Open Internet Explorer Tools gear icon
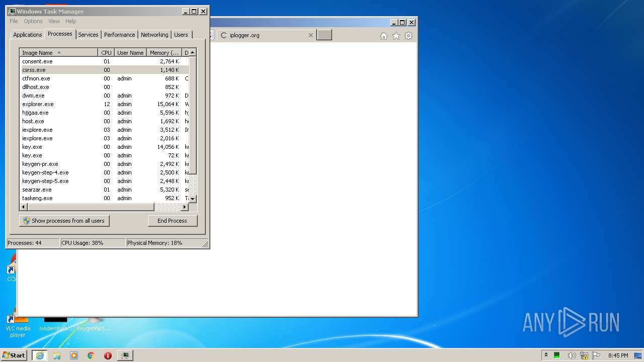This screenshot has height=362, width=644. click(409, 36)
